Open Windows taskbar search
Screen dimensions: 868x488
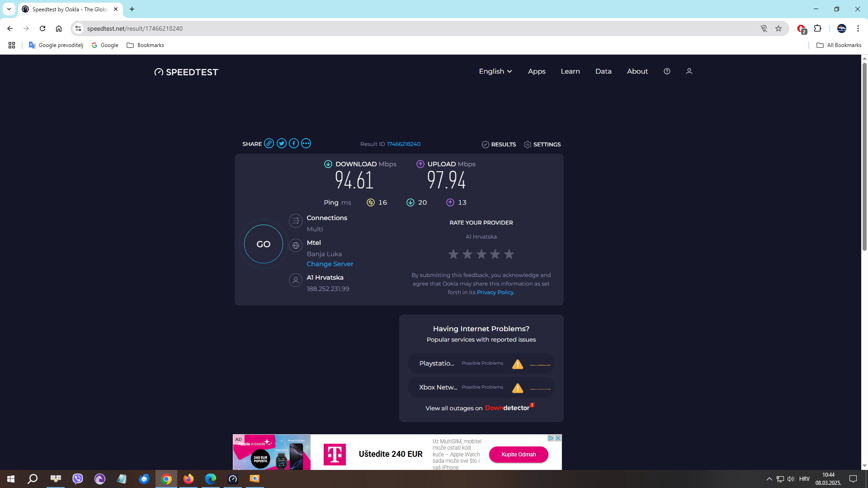pos(33,479)
